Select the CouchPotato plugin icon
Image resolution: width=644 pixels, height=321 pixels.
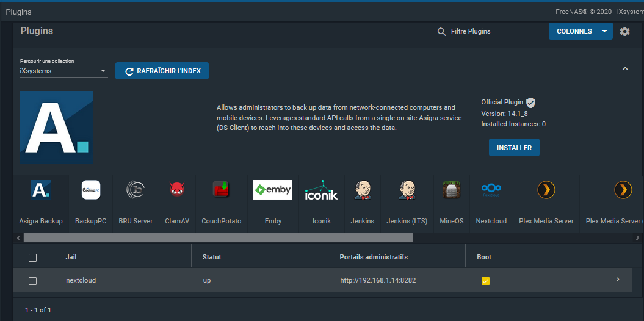[x=221, y=190]
